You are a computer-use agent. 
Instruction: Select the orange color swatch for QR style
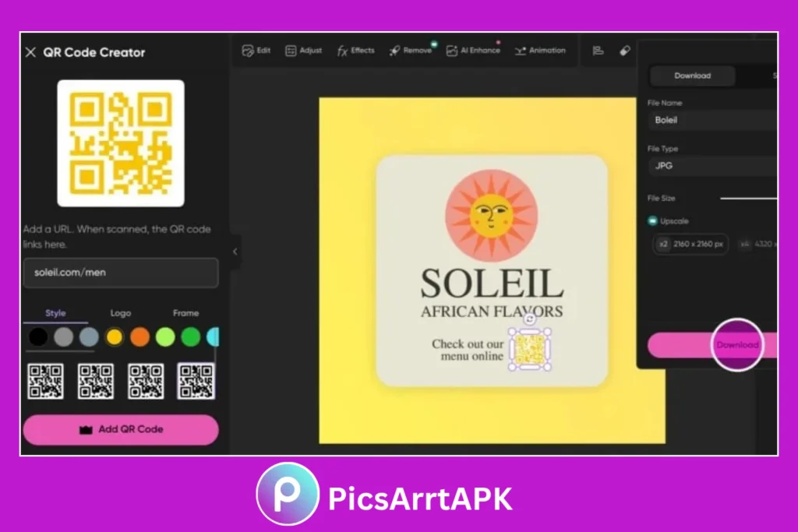click(140, 336)
